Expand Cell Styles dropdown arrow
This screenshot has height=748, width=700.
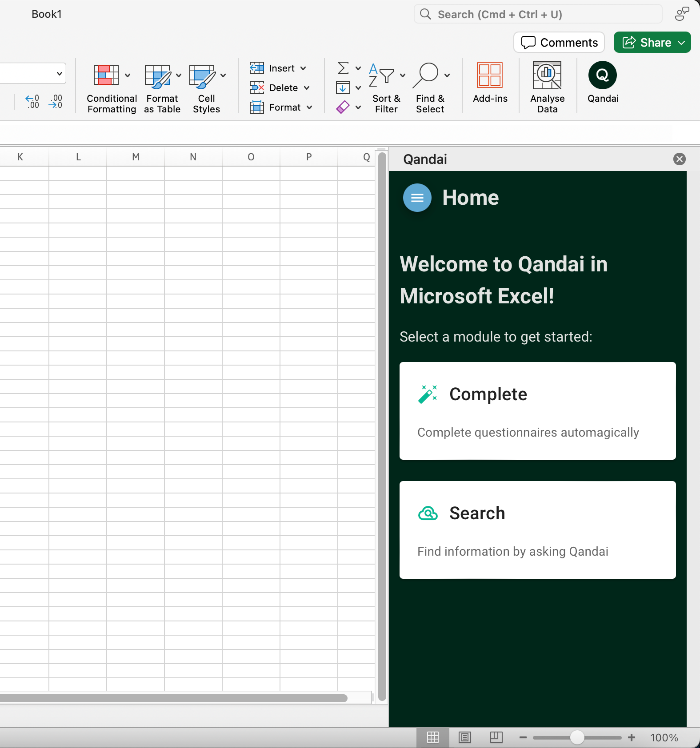[223, 75]
